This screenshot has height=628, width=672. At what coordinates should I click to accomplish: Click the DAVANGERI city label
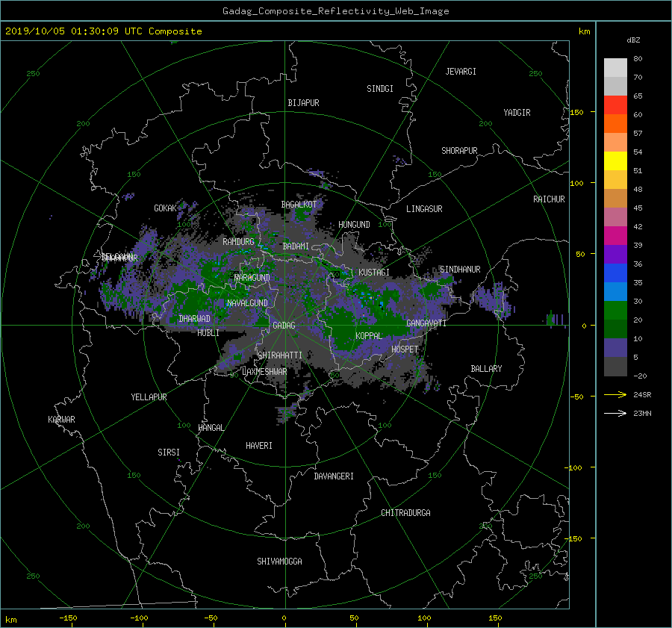[x=334, y=476]
